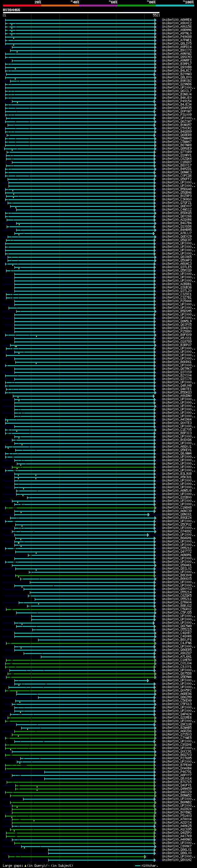Select the UniRef100_B8C8V8 label
Screen dimensions: 197x868
pos(177,575)
